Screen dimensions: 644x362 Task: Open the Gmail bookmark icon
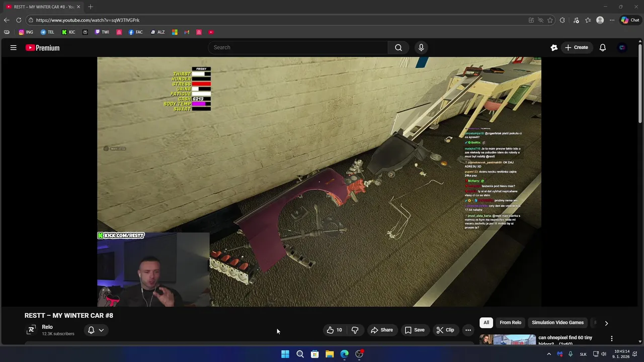click(187, 32)
